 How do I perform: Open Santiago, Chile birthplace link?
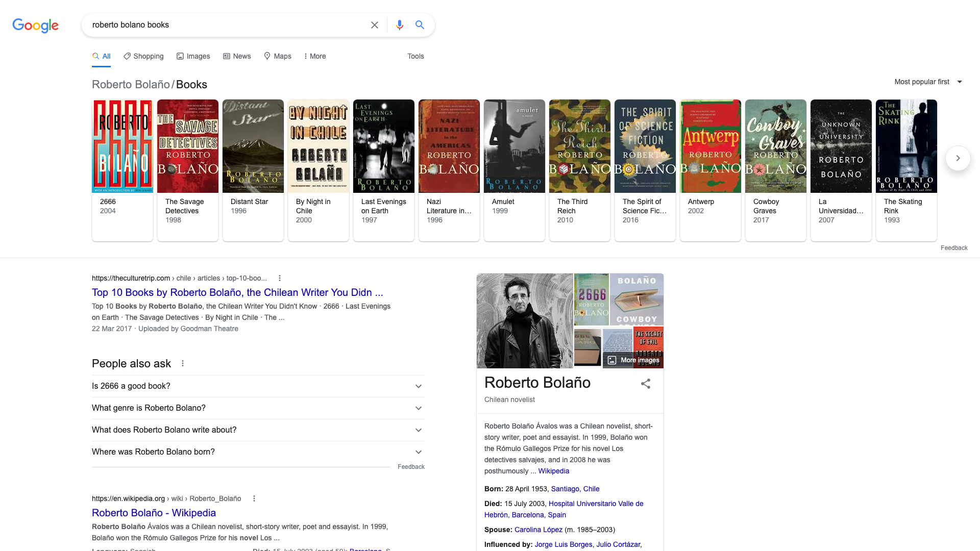(575, 489)
